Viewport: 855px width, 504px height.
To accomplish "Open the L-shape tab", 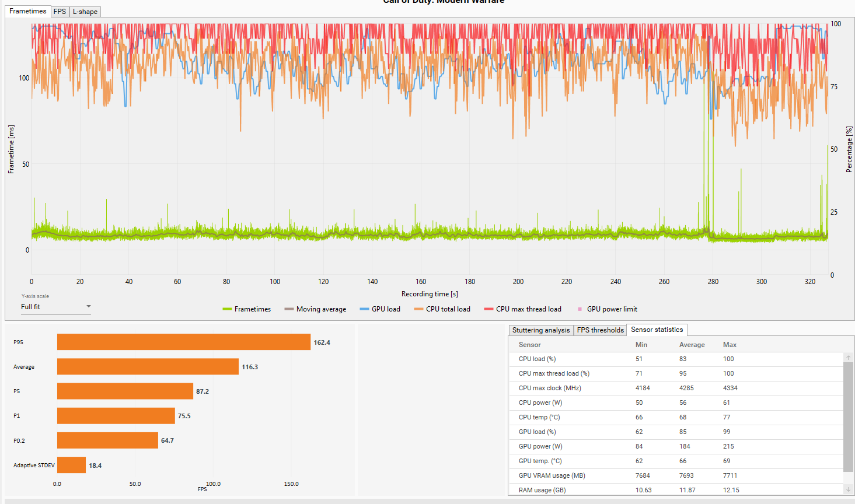I will click(85, 12).
